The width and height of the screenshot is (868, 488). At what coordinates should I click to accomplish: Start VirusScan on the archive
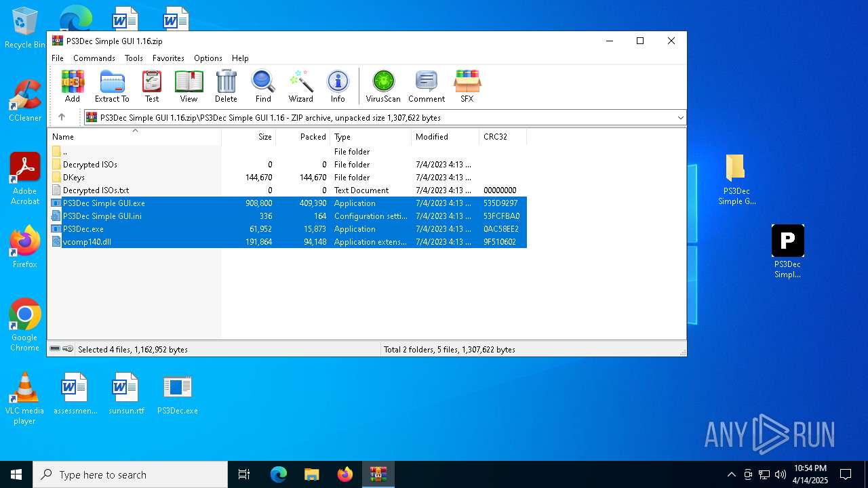383,86
